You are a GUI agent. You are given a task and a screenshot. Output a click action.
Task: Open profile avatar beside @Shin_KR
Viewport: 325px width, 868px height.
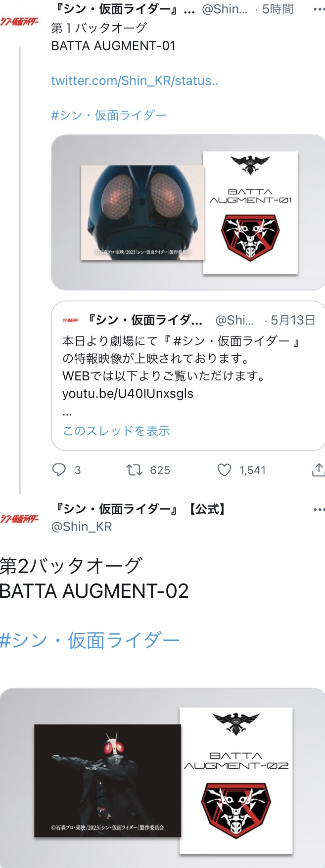click(x=20, y=518)
